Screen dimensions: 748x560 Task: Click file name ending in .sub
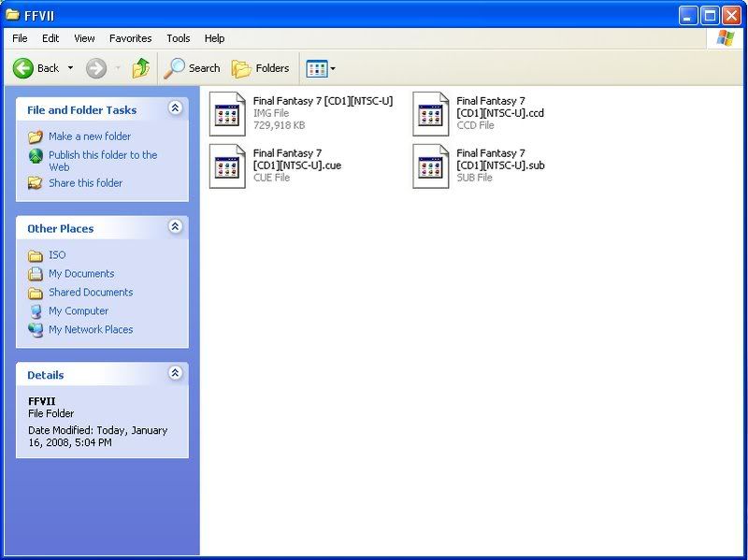500,159
